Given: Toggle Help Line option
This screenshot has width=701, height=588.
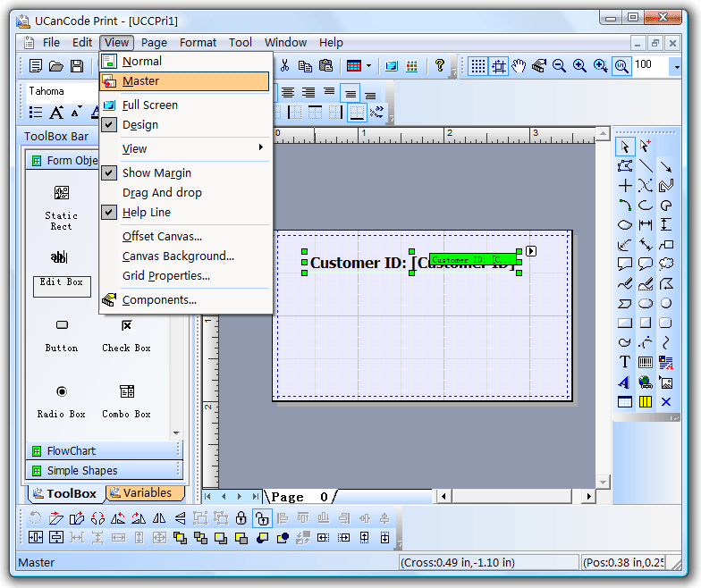Looking at the screenshot, I should pos(184,213).
